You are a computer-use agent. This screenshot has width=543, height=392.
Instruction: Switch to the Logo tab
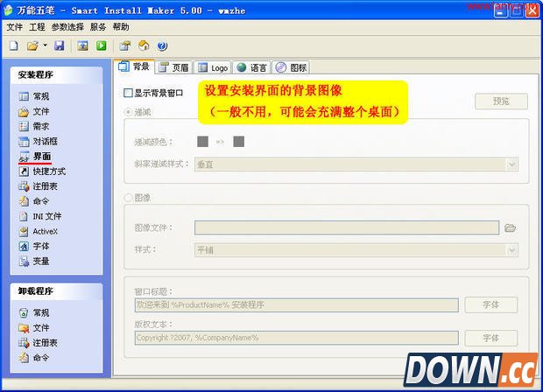(213, 67)
